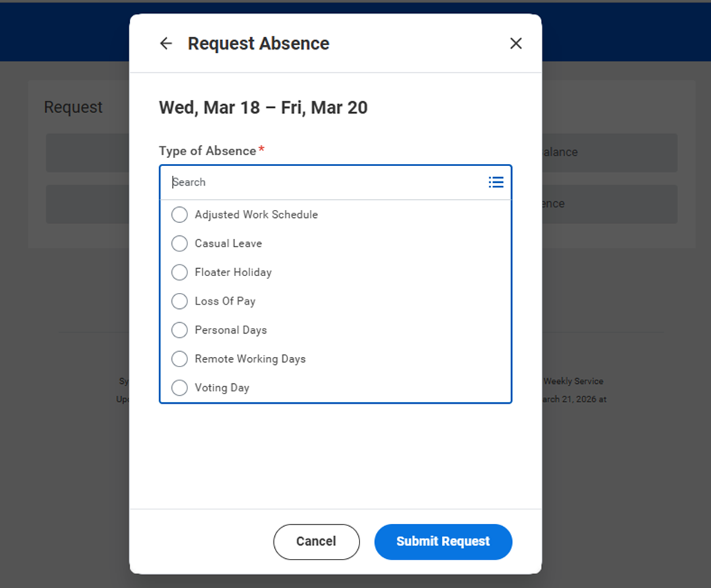Image resolution: width=711 pixels, height=588 pixels.
Task: Select the Voting Day radio button
Action: [179, 388]
